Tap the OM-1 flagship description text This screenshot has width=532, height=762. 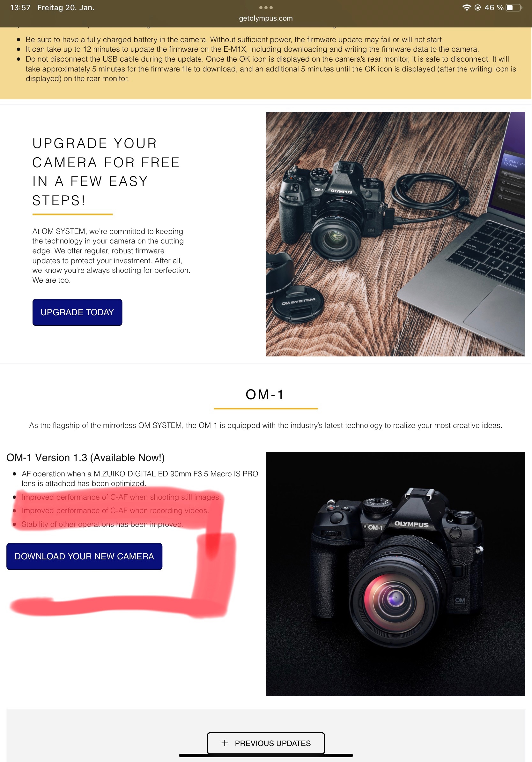click(x=266, y=425)
